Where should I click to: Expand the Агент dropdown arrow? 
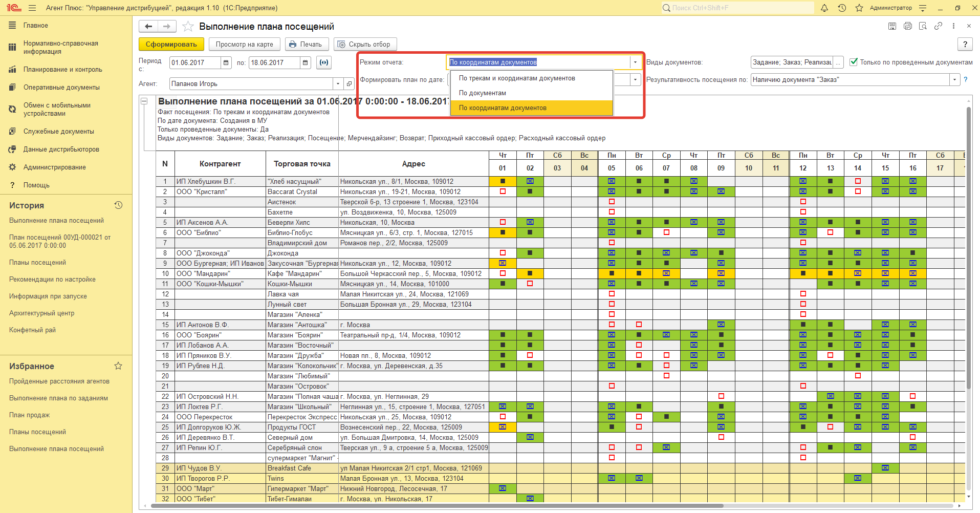pos(338,84)
